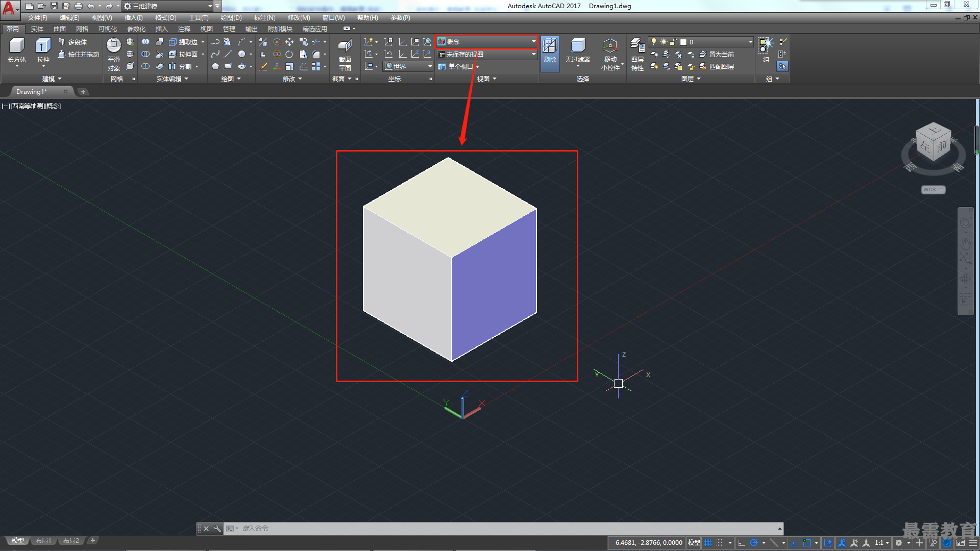Toggle ortho mode in status bar
980x551 pixels.
click(x=742, y=543)
